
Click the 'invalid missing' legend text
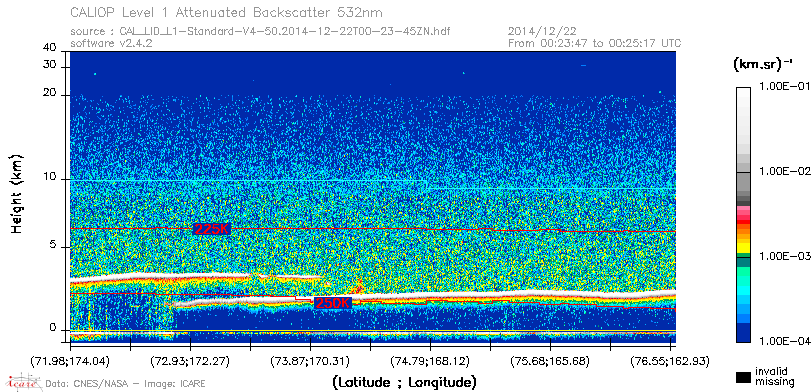click(x=774, y=377)
